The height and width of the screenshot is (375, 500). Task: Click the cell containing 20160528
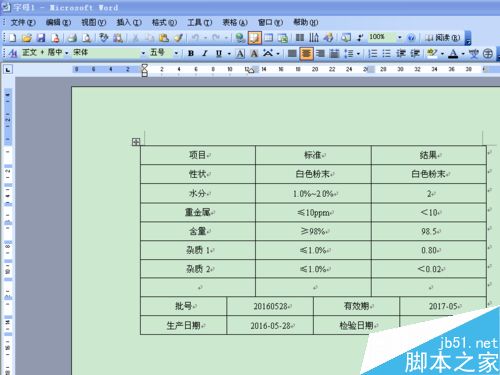(270, 306)
